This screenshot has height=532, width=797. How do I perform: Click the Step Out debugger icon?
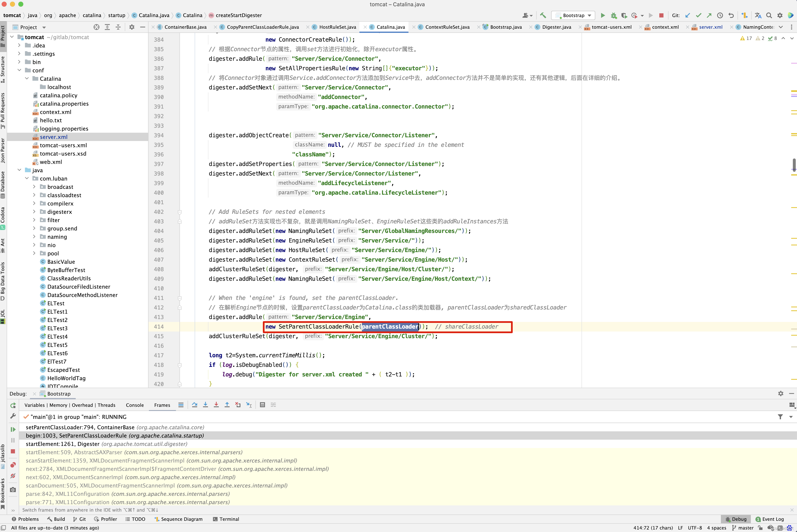227,405
